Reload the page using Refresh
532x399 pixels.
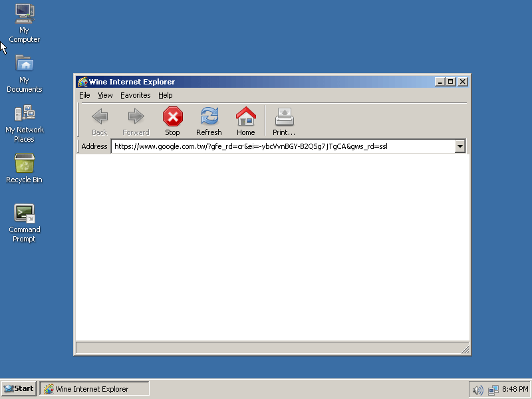(209, 122)
